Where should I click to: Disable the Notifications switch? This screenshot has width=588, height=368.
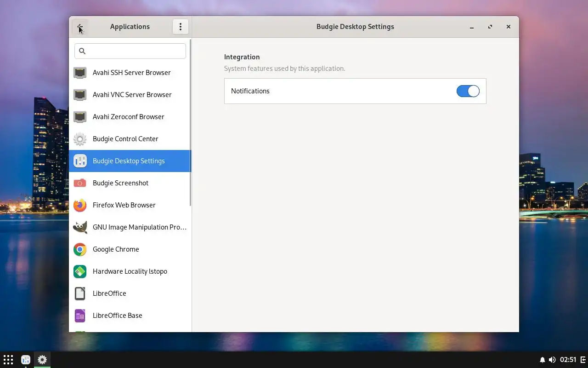click(468, 91)
